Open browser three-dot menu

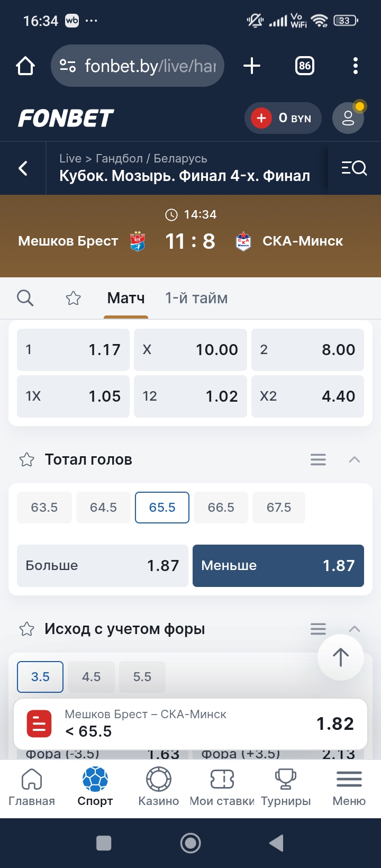[x=356, y=66]
